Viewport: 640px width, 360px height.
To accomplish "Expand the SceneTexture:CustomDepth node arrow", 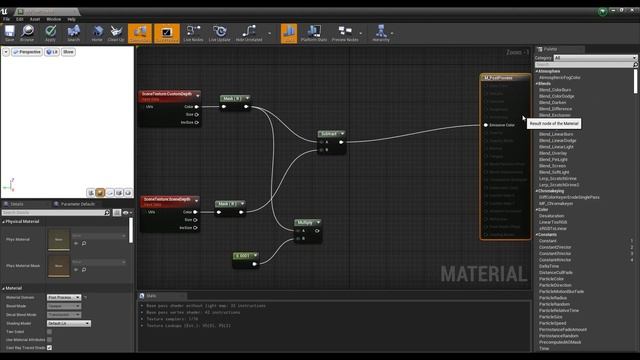I will pyautogui.click(x=198, y=96).
